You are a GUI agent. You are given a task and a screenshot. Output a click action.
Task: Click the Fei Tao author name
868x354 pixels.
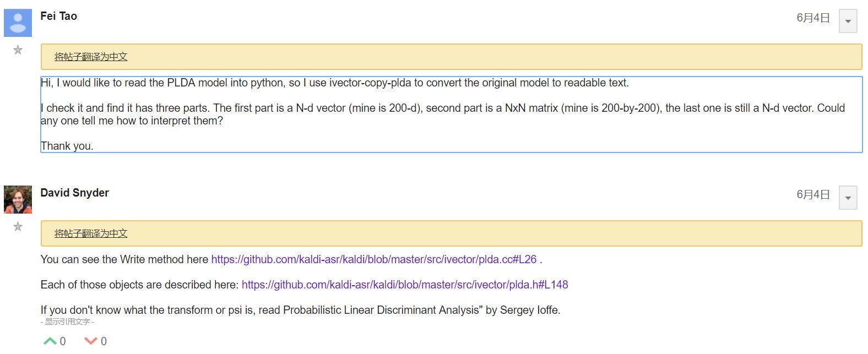(x=58, y=16)
